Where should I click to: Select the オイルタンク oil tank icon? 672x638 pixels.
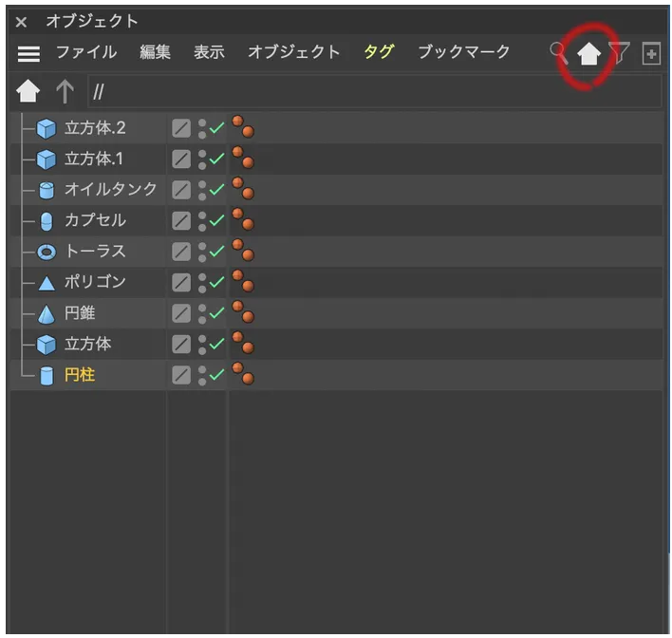point(47,190)
